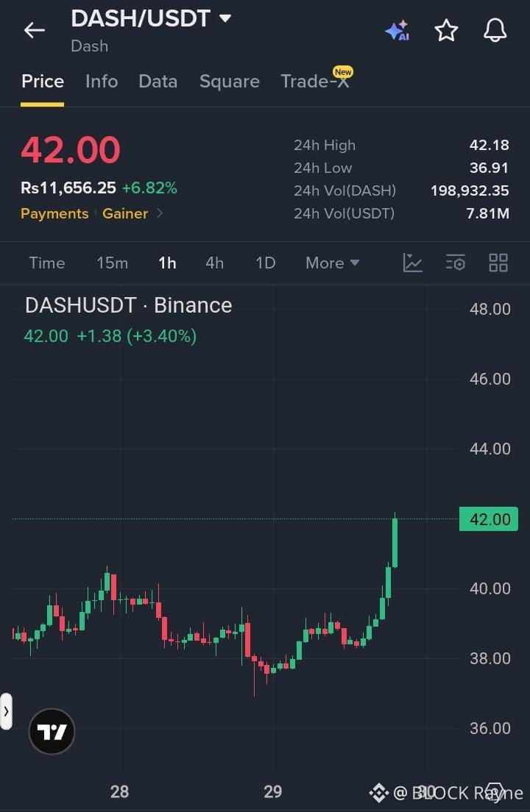530x812 pixels.
Task: Click the 24h Low value 36.91
Action: click(x=489, y=168)
